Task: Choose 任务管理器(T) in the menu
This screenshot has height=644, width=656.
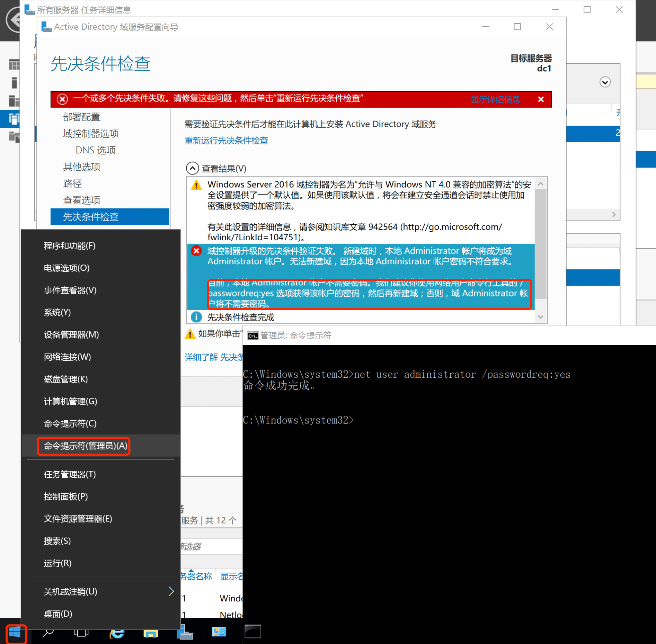Action: pyautogui.click(x=70, y=474)
